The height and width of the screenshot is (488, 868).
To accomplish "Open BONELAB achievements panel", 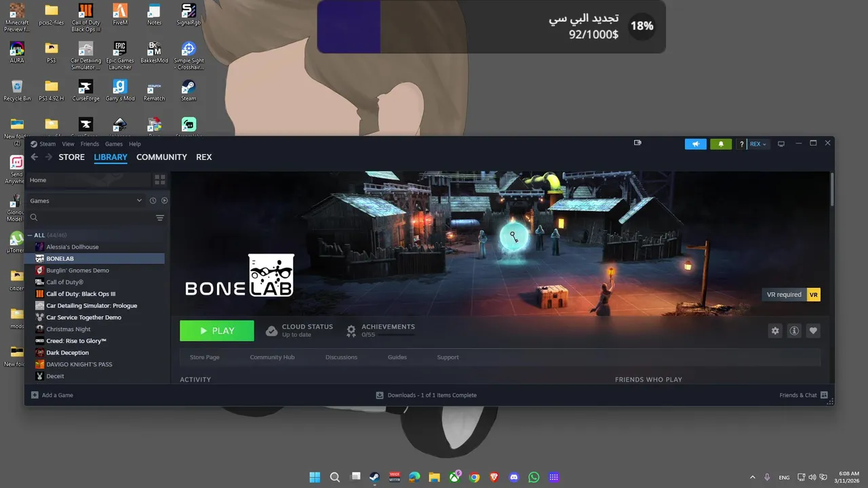I will (380, 331).
